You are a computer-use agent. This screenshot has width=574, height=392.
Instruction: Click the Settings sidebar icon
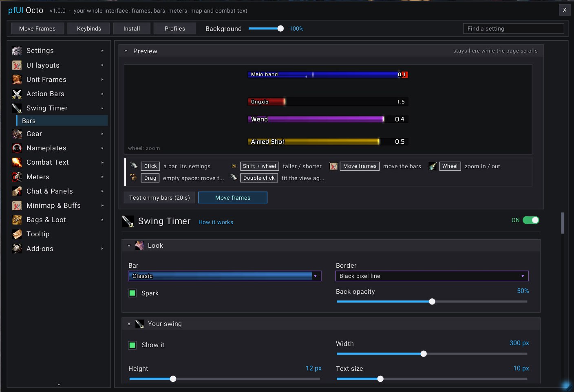point(17,51)
